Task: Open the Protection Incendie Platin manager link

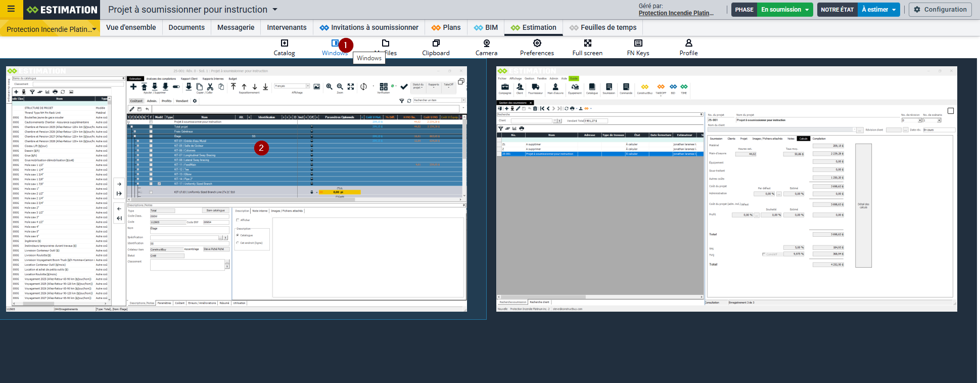Action: (x=676, y=13)
